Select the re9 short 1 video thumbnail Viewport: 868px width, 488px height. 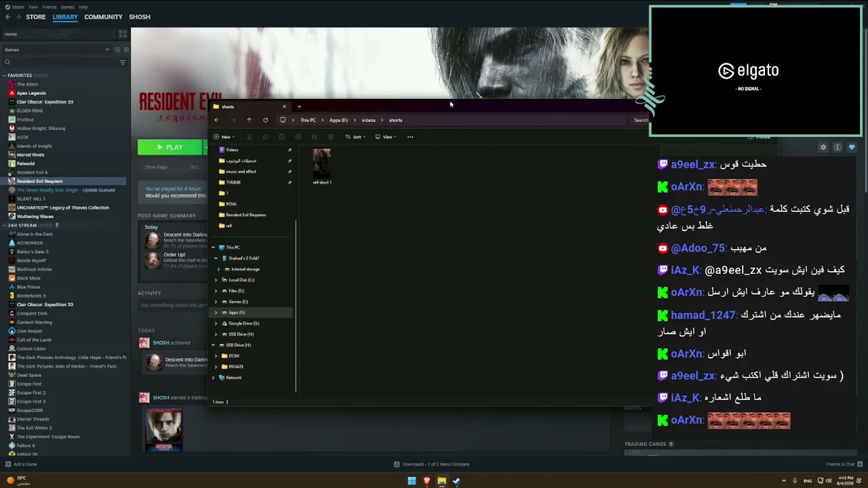[322, 164]
